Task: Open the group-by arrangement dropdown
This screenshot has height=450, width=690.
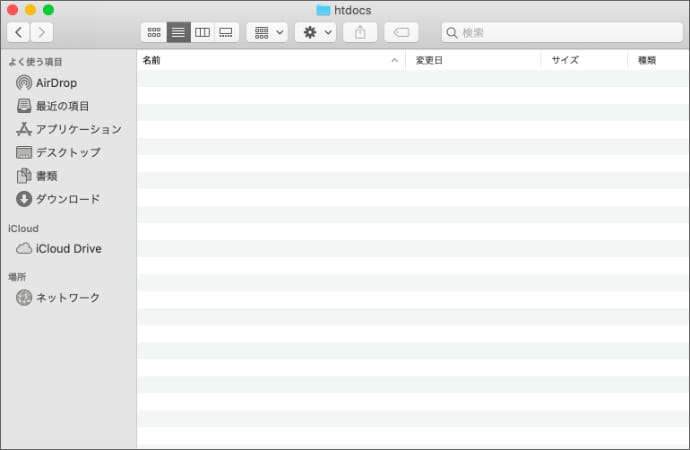Action: pyautogui.click(x=267, y=33)
